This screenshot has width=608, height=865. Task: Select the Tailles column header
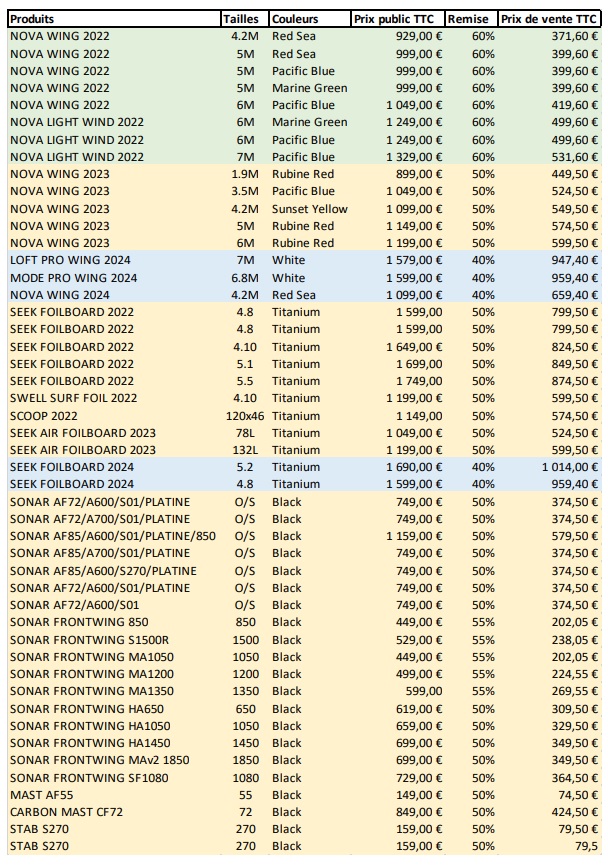click(243, 19)
